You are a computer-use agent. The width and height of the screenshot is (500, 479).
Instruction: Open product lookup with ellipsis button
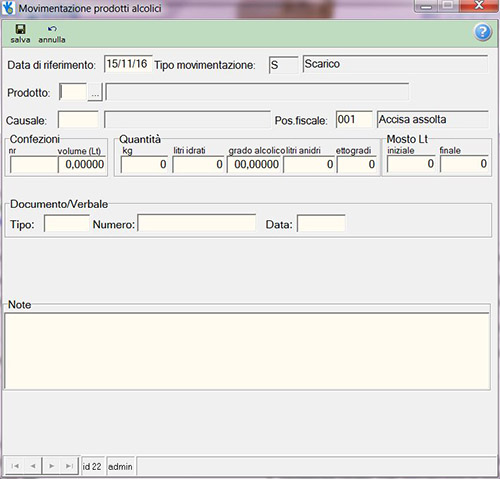tap(95, 92)
